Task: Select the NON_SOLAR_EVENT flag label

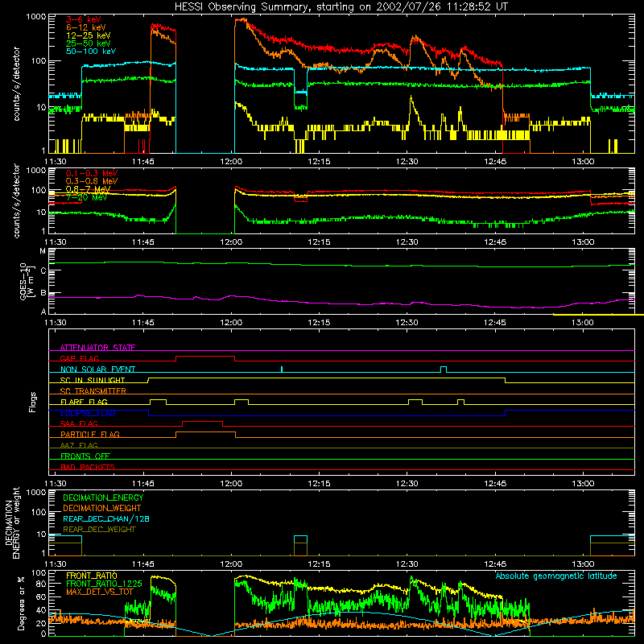Action: click(x=97, y=369)
